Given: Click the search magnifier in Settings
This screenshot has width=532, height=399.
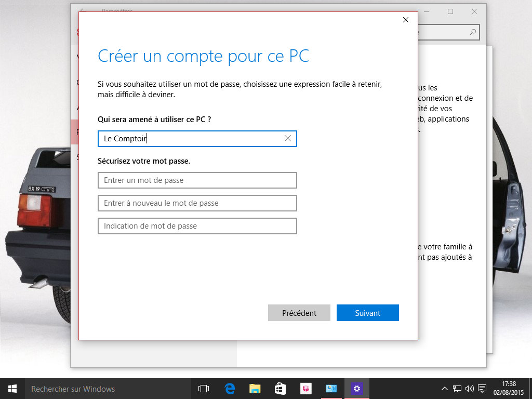Looking at the screenshot, I should (x=473, y=32).
